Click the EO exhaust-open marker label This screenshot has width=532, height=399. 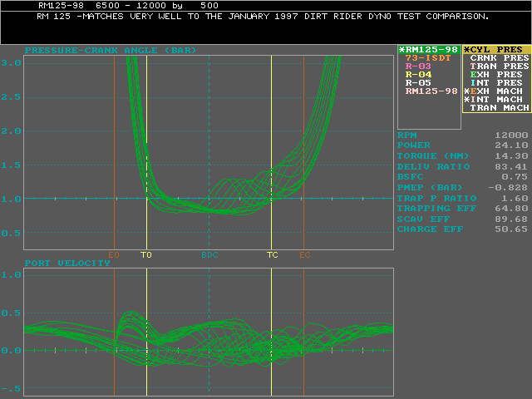point(114,255)
